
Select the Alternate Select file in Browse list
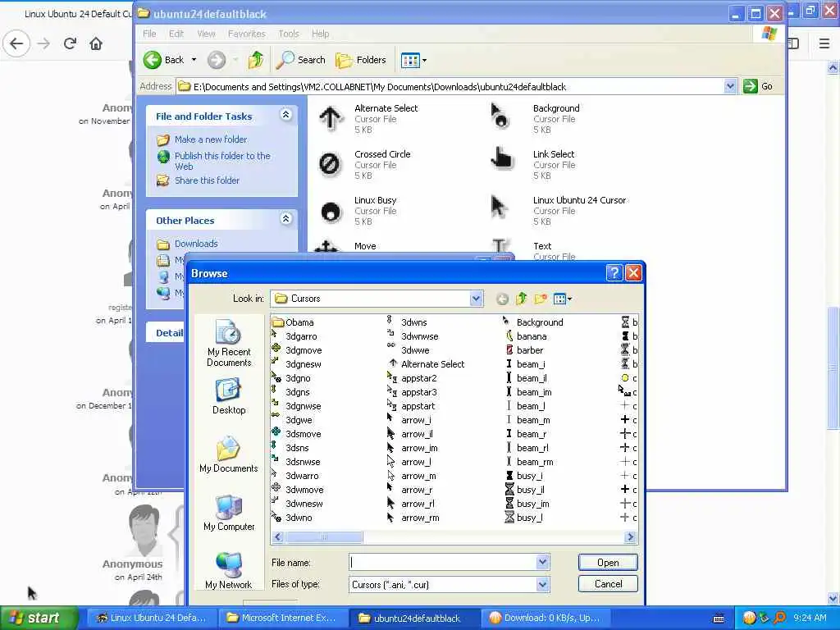click(427, 364)
